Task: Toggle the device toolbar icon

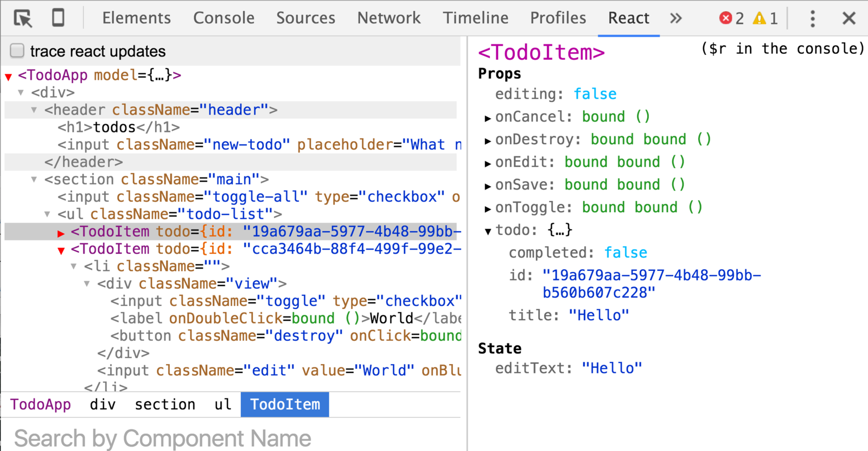Action: 58,18
